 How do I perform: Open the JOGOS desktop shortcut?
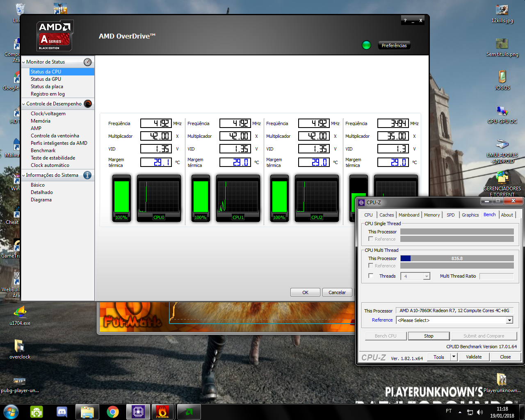click(502, 80)
